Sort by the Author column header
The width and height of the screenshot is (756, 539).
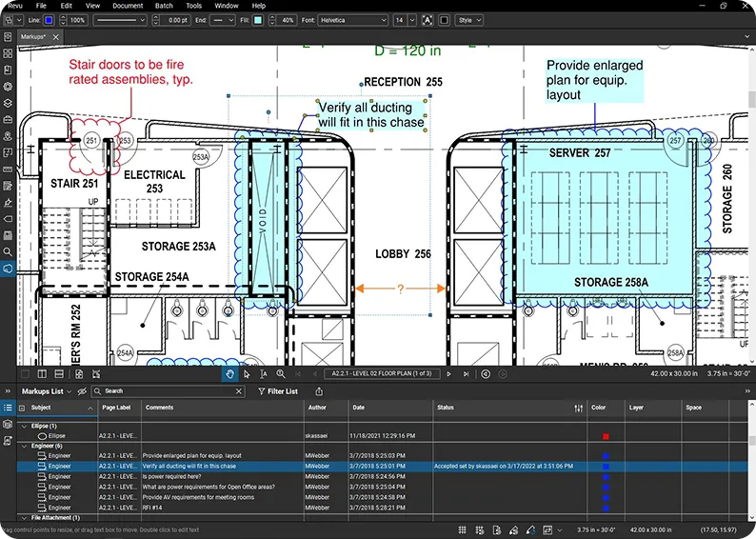[326, 408]
